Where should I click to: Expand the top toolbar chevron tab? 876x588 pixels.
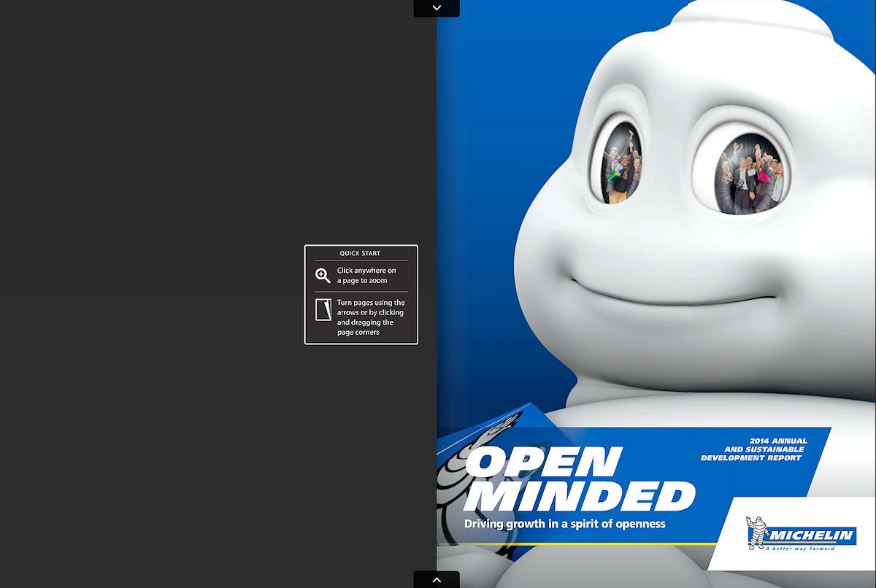click(x=437, y=8)
